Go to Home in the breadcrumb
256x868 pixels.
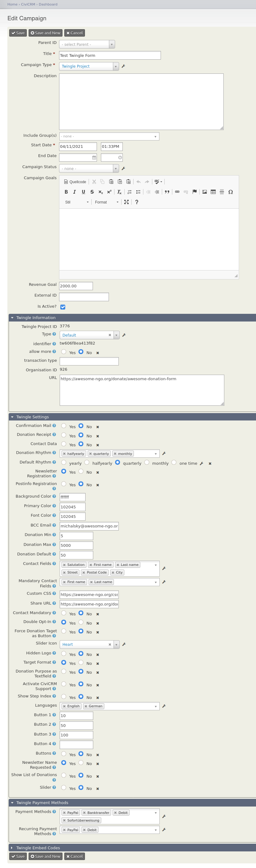(13, 4)
